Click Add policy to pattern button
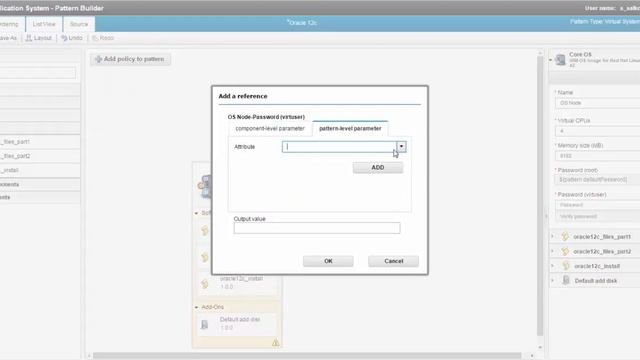This screenshot has height=360, width=640. coord(130,59)
